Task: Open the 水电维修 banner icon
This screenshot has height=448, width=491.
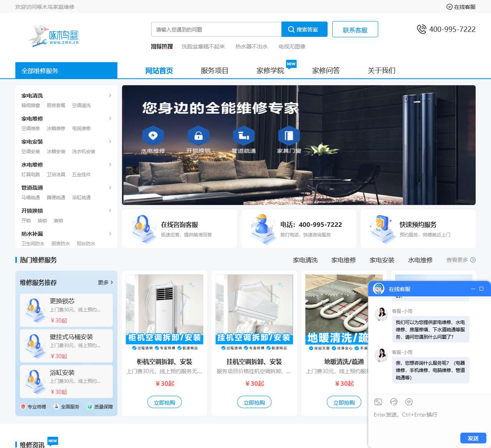Action: point(153,136)
